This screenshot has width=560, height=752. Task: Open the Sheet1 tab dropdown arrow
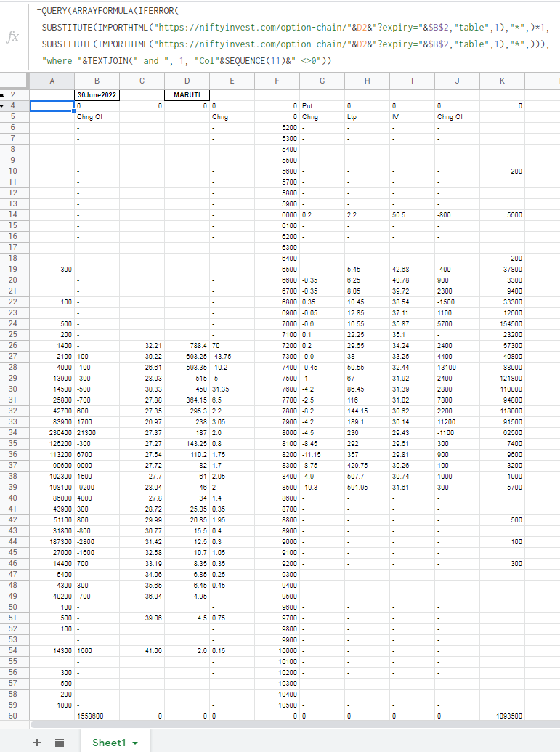click(135, 743)
